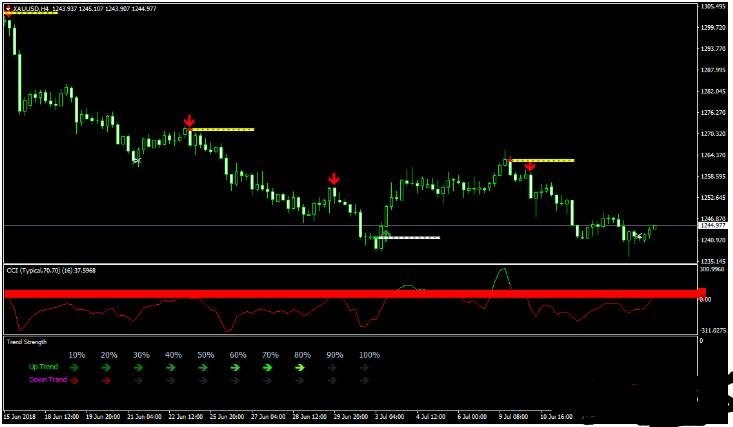Click the dimmed Down Trend 30% arrow

138,381
